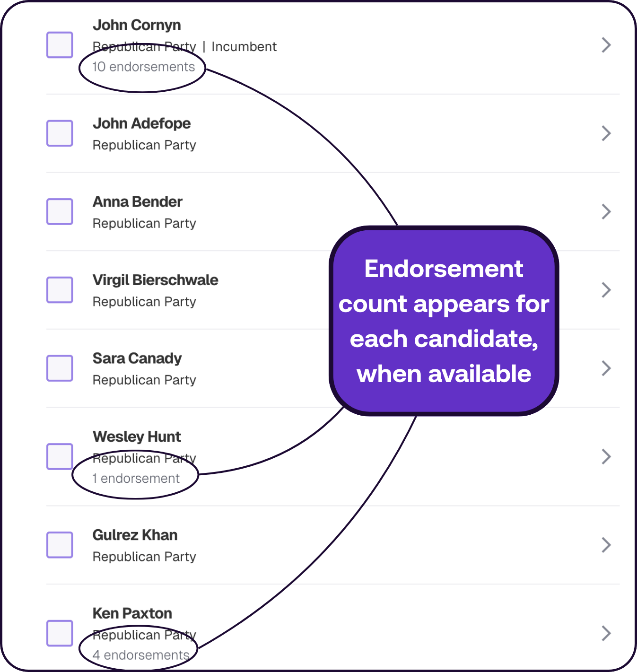This screenshot has width=637, height=672.
Task: Select Ken Paxton's checkbox
Action: pyautogui.click(x=60, y=633)
